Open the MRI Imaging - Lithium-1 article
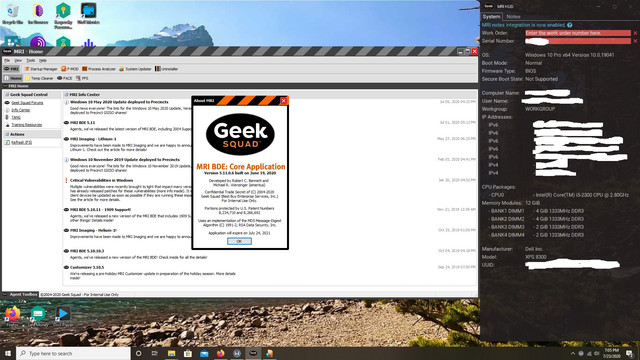Viewport: 640px width, 360px height. (93, 139)
